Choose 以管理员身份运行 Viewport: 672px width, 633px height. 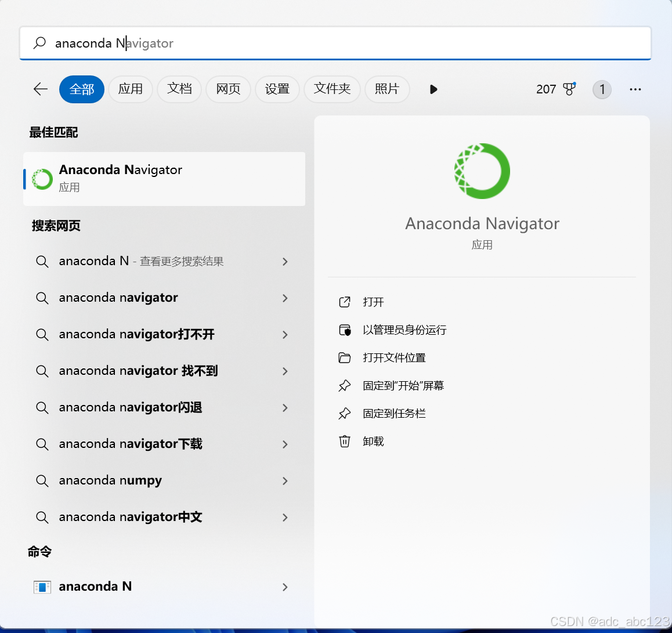(x=404, y=330)
